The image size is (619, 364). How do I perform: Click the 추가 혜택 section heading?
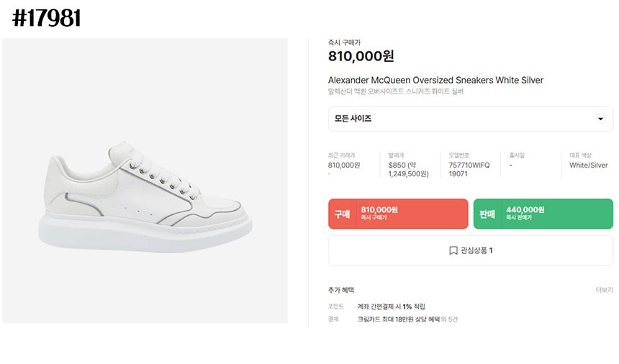coord(341,290)
